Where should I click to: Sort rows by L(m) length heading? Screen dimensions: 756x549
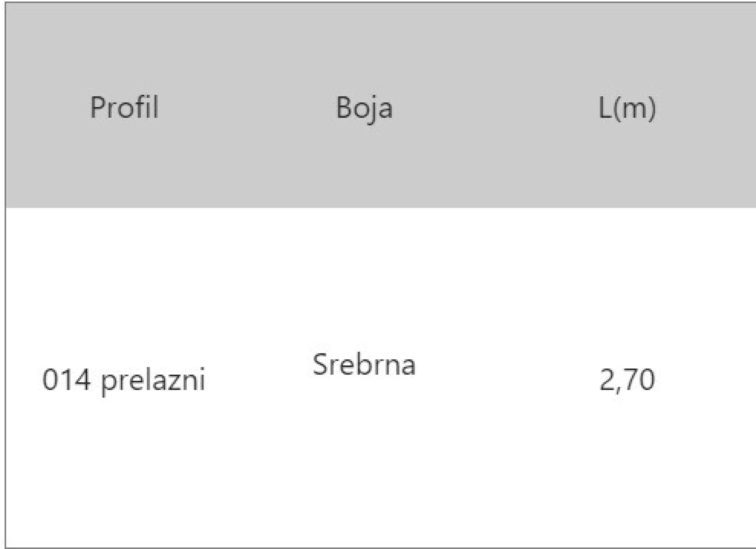[x=627, y=108]
